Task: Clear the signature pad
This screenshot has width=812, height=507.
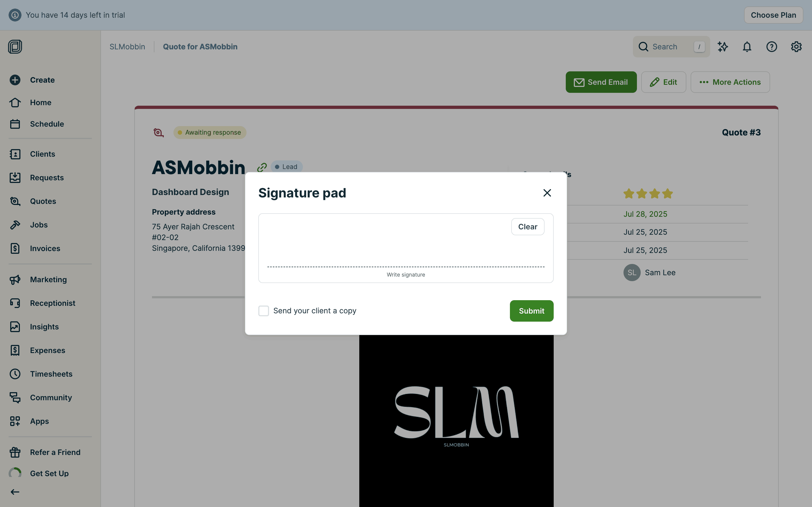Action: pos(527,227)
